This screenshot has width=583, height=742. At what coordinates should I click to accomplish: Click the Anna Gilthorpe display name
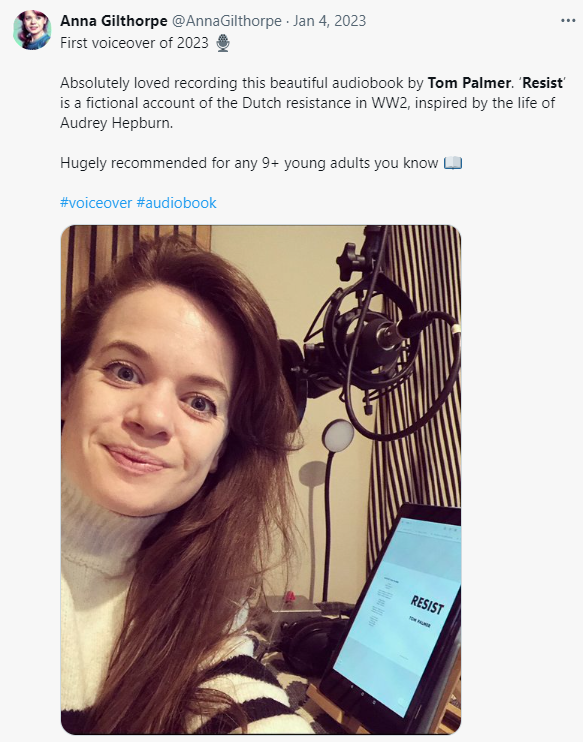click(114, 21)
